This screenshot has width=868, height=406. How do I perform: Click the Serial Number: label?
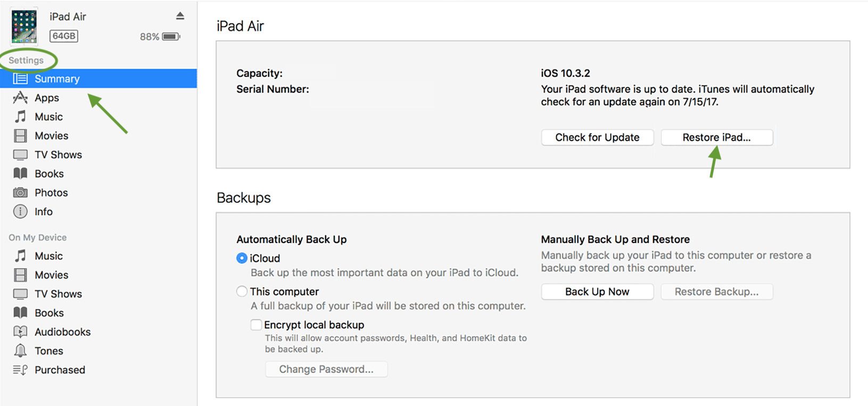click(272, 89)
